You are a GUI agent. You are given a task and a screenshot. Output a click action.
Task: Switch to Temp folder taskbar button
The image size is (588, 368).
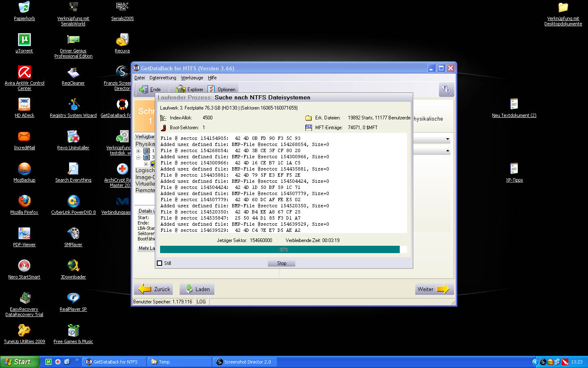180,362
